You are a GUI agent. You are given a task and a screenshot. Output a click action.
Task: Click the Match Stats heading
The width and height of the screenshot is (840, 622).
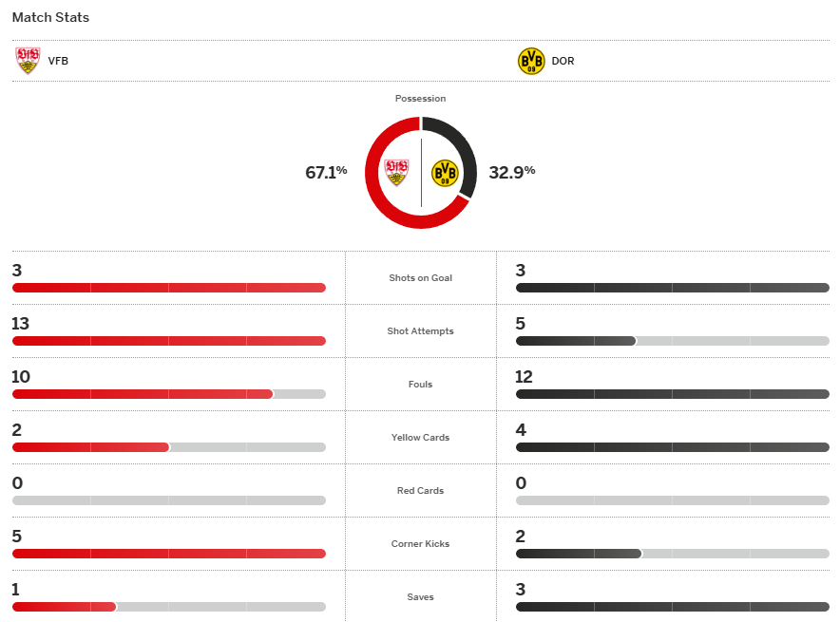(50, 17)
